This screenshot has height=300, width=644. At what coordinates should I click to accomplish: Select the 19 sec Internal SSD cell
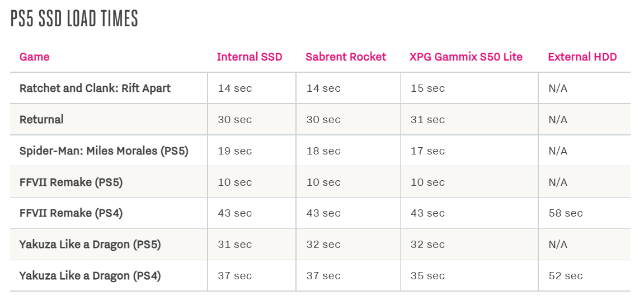[234, 151]
